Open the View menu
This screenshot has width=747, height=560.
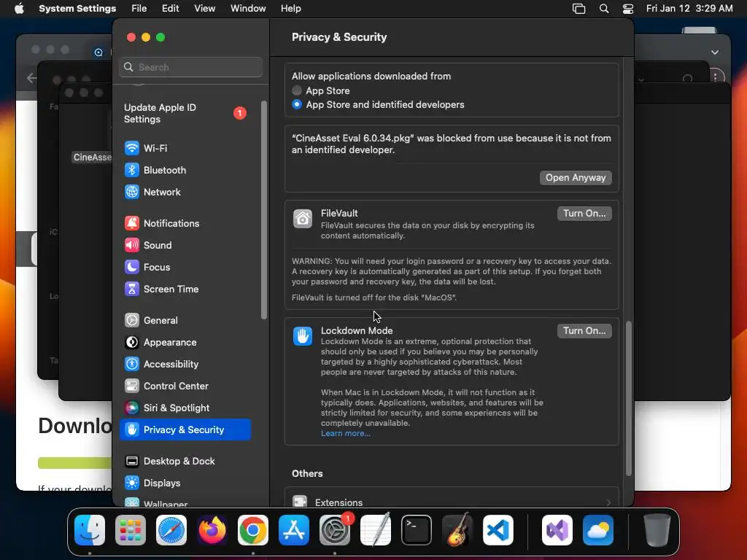point(205,9)
